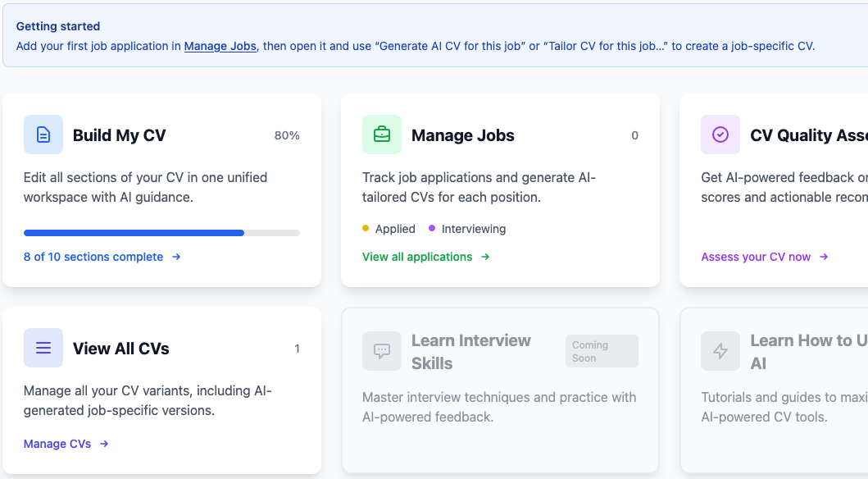Image resolution: width=868 pixels, height=479 pixels.
Task: Click the Coming Soon badge
Action: (602, 350)
